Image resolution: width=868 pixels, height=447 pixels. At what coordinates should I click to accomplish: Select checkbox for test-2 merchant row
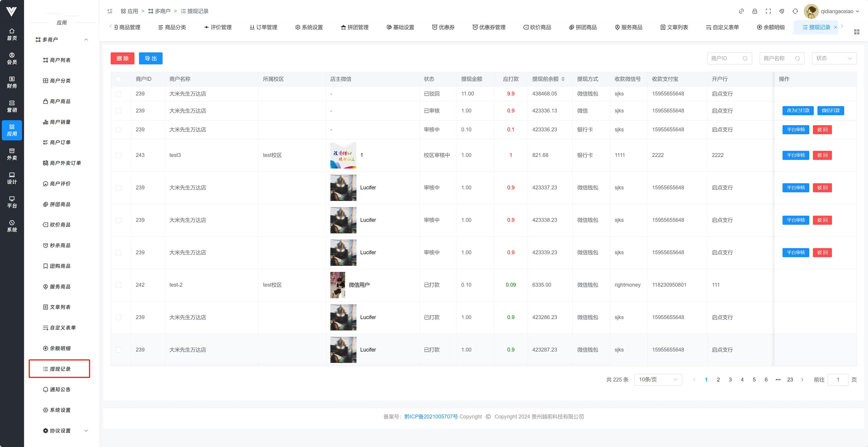119,285
